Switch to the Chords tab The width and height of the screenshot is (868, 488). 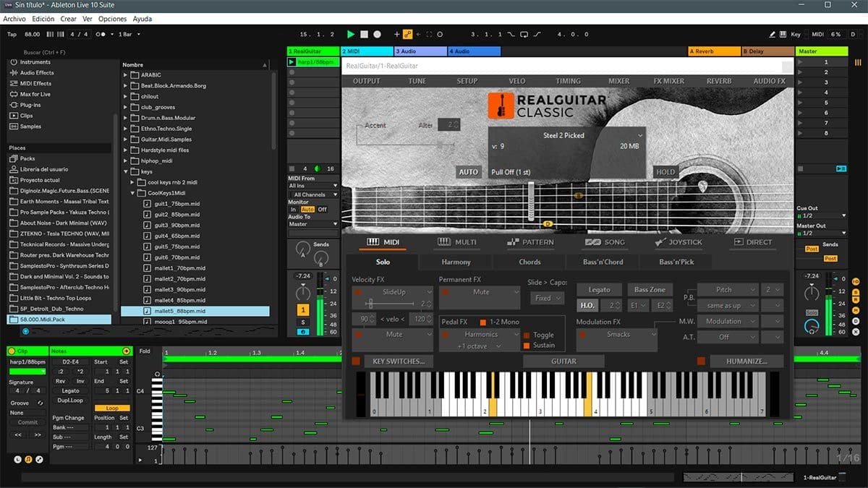coord(529,262)
